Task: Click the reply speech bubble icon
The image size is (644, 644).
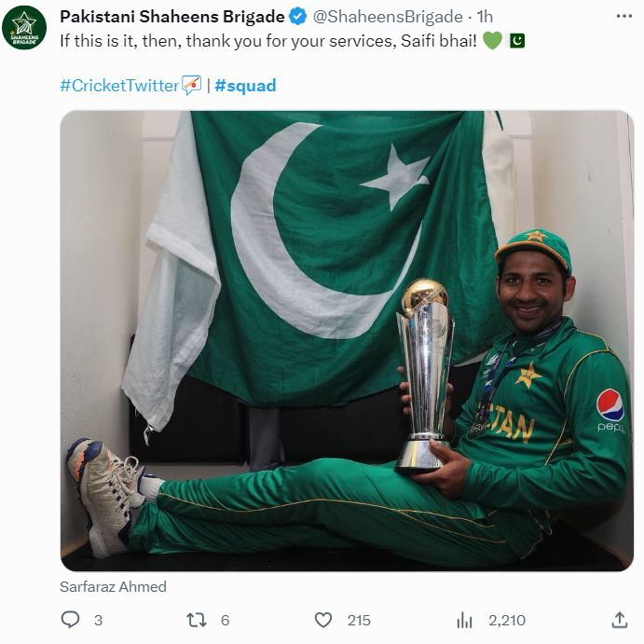Action: (70, 620)
